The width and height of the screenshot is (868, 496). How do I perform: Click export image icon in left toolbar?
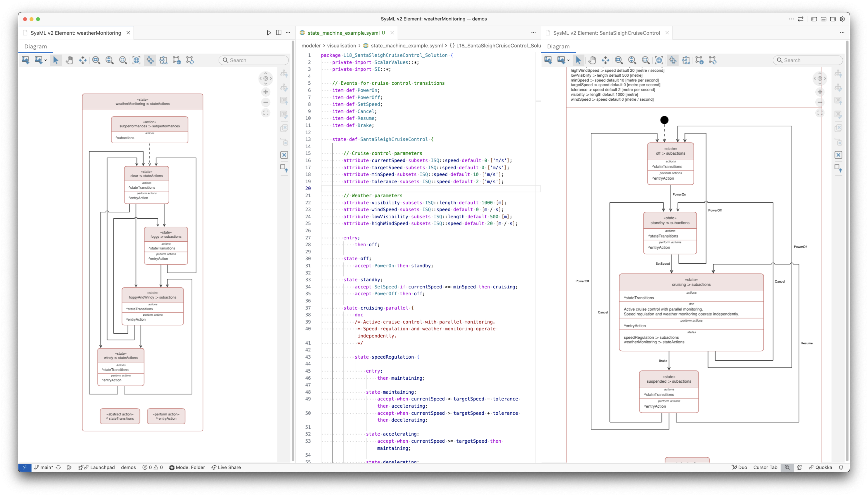[26, 60]
